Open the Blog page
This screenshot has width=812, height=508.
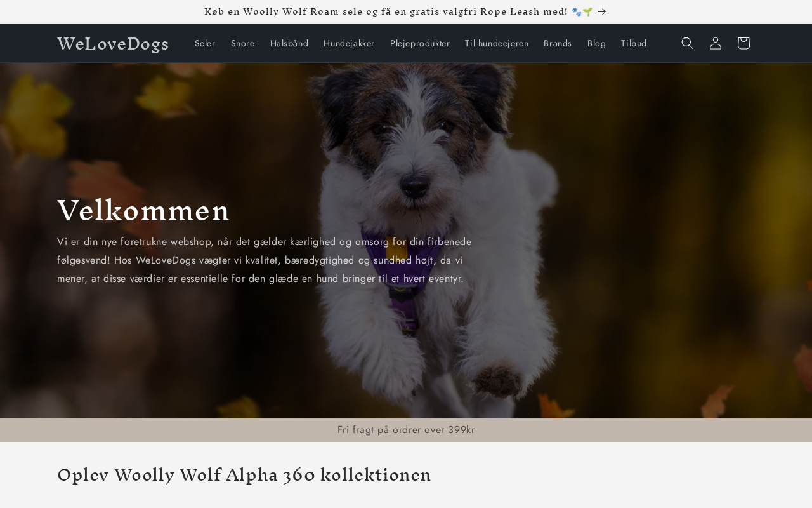click(596, 43)
